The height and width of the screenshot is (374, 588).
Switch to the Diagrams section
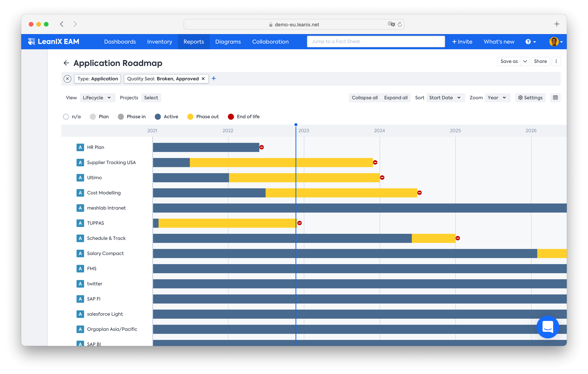pyautogui.click(x=228, y=41)
